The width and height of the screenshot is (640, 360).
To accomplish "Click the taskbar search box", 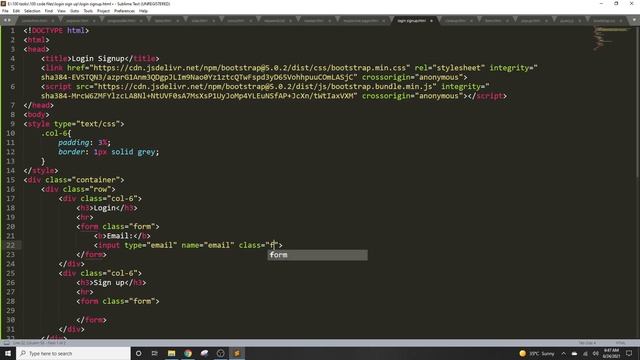I will click(x=73, y=353).
